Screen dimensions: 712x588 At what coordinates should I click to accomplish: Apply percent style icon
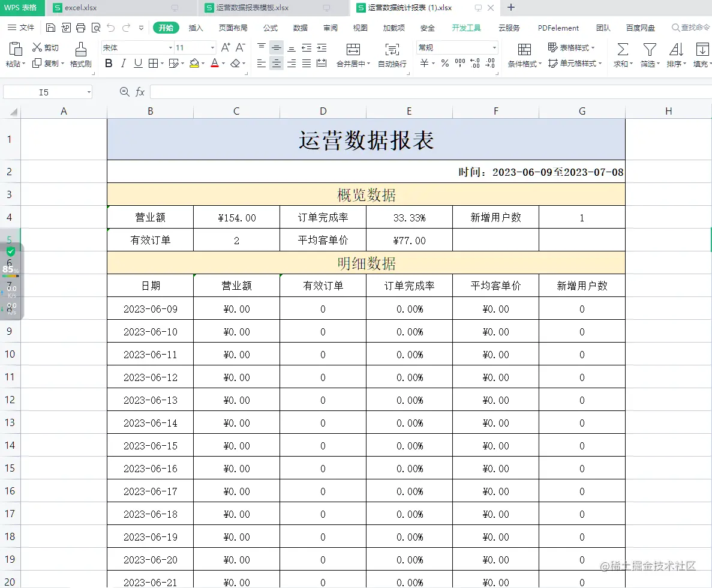click(x=445, y=63)
